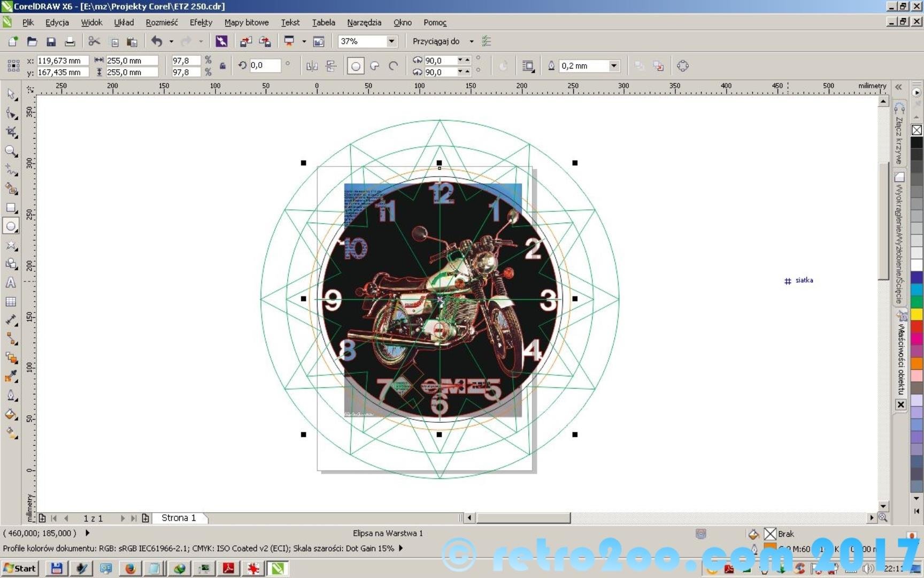Screen dimensions: 924x578
Task: Open the zoom level dropdown showing 37%
Action: pos(391,41)
